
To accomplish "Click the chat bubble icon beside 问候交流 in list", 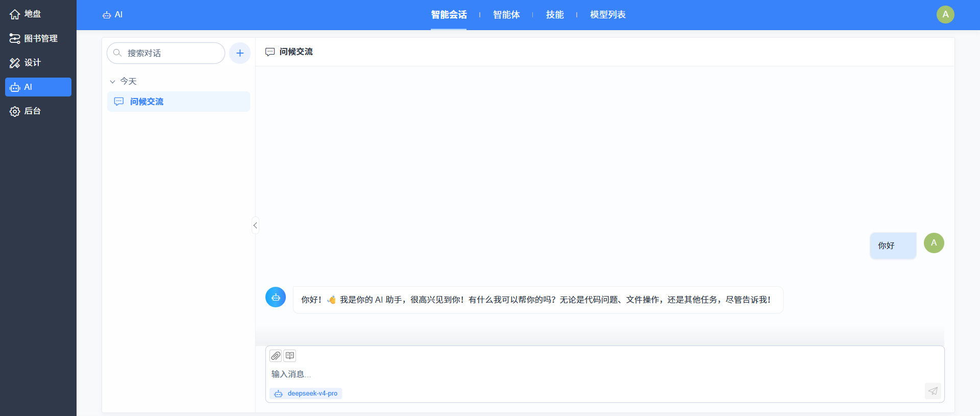I will [x=119, y=102].
